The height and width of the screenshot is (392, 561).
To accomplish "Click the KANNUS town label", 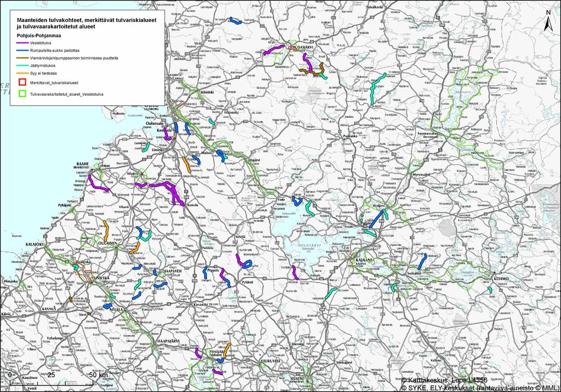I will [x=49, y=308].
